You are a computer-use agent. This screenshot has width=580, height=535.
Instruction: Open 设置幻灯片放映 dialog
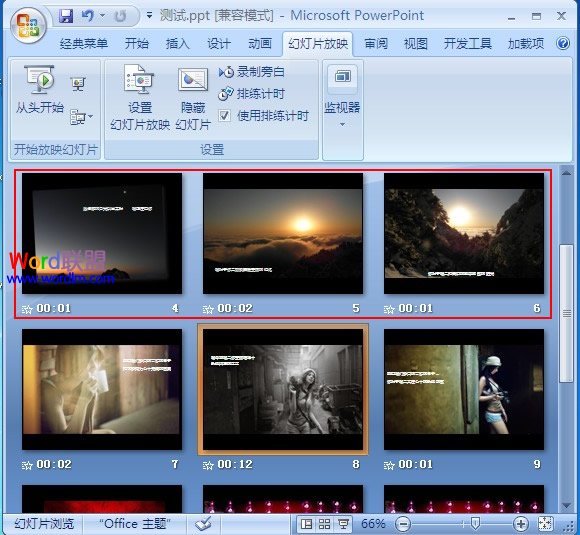(x=140, y=97)
